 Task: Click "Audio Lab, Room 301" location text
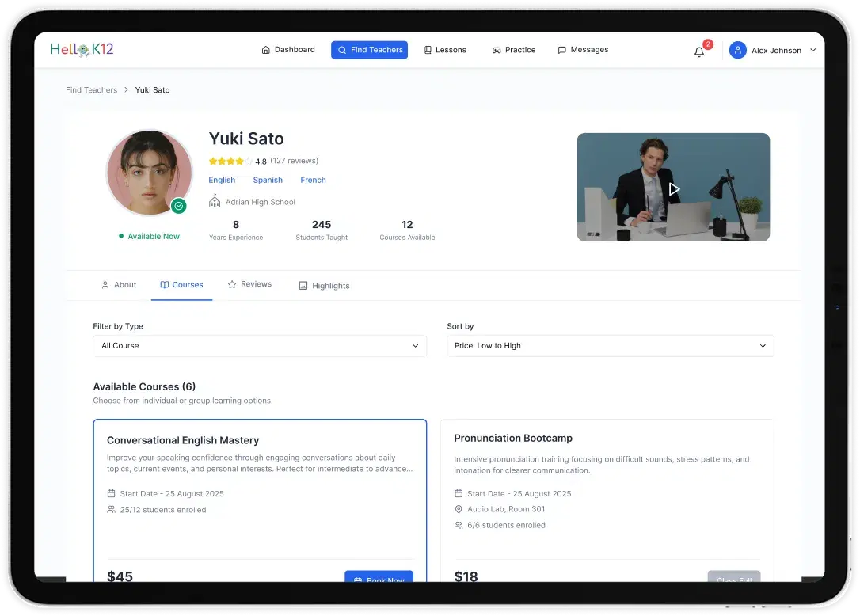pos(506,509)
